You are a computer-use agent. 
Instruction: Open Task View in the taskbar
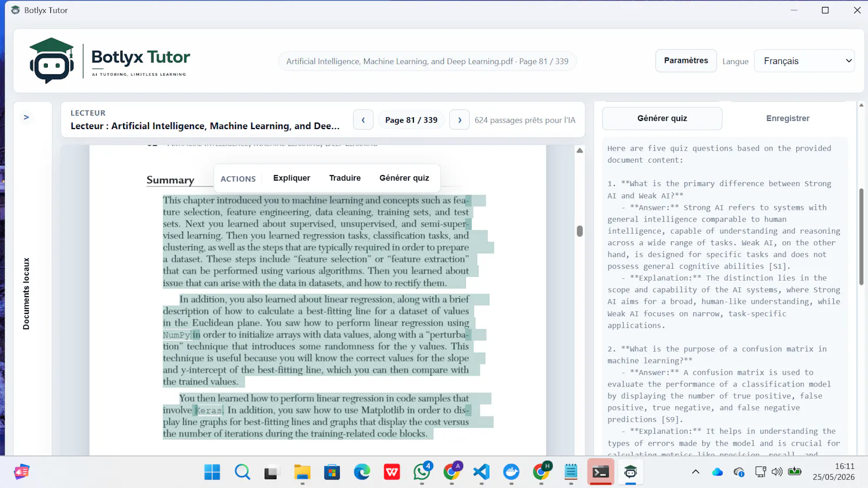(x=271, y=472)
